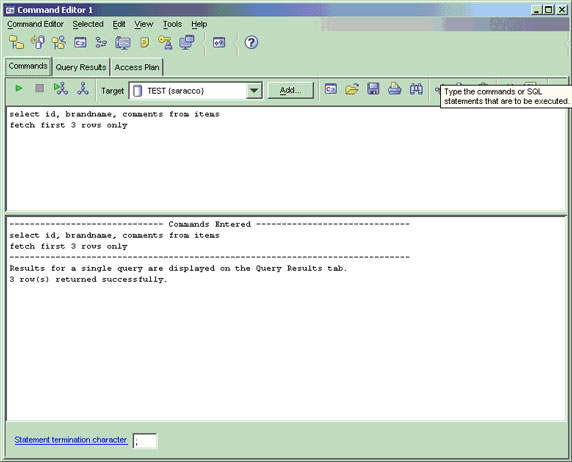
Task: Execute and generate access plan icon
Action: [x=61, y=88]
